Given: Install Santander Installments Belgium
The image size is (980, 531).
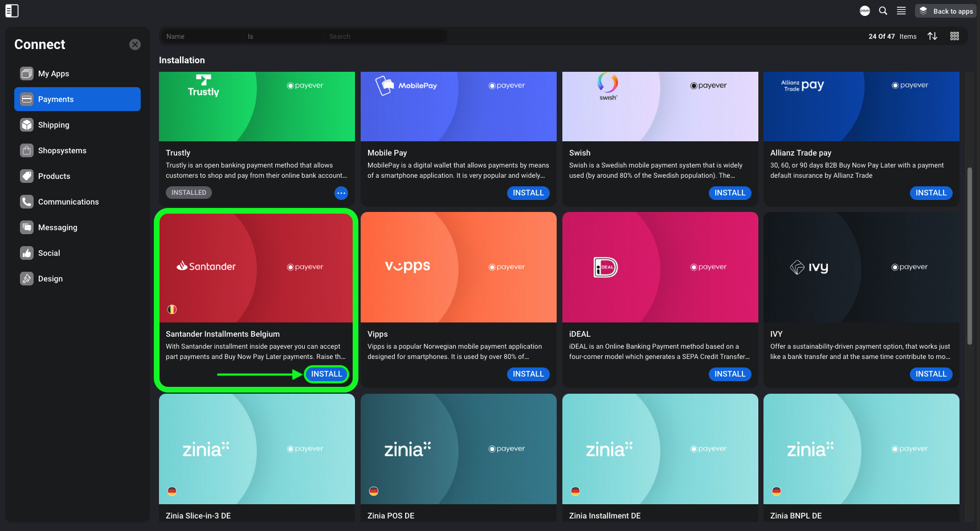Looking at the screenshot, I should tap(326, 374).
